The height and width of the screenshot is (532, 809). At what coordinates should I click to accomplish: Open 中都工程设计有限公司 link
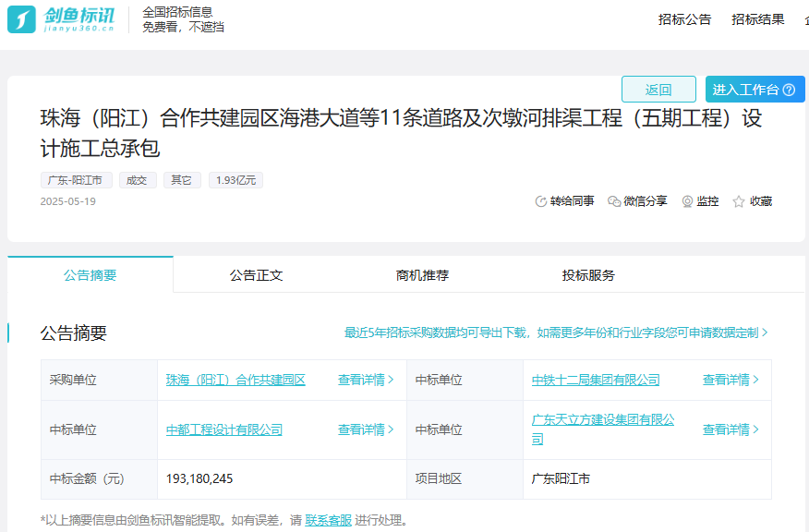[223, 429]
